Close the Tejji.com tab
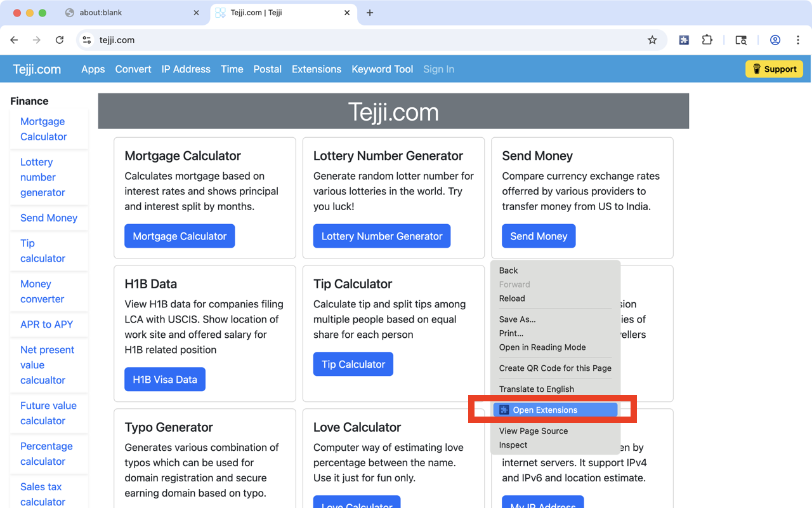The image size is (812, 508). click(347, 13)
